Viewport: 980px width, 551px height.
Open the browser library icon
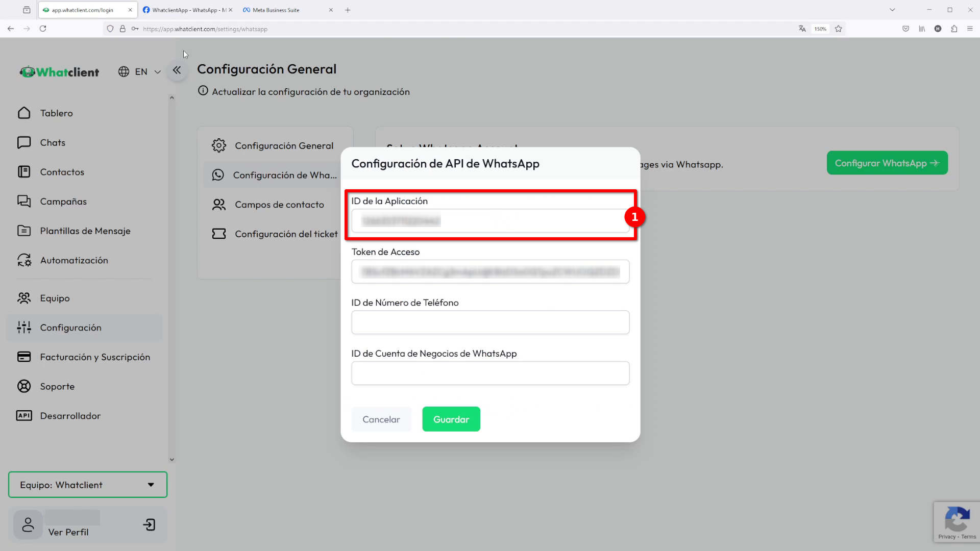922,29
